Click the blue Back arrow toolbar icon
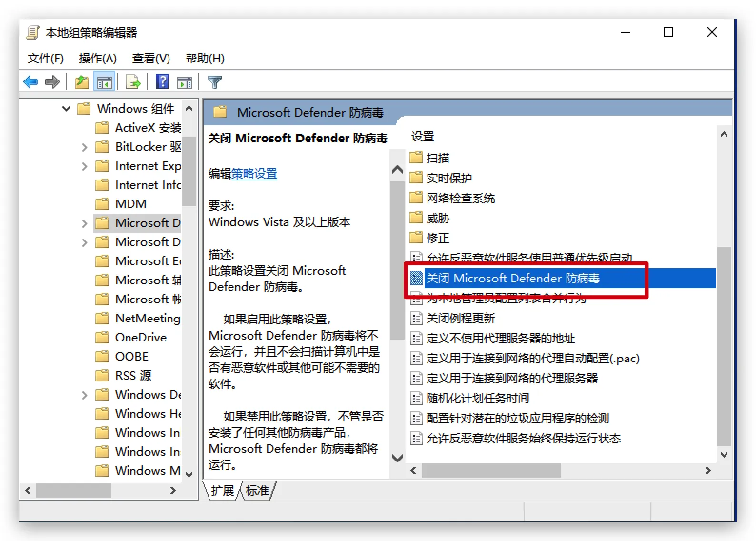This screenshot has height=541, width=756. (x=30, y=82)
